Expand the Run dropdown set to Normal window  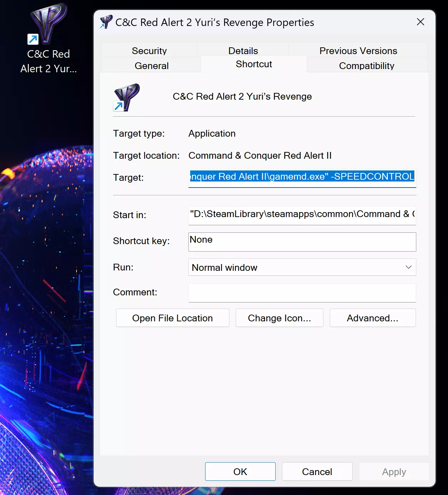coord(302,267)
